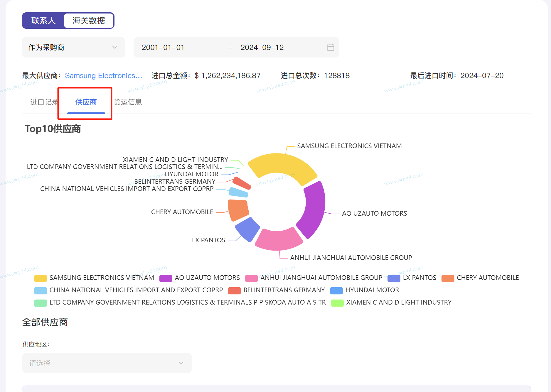The image size is (551, 392).
Task: Click the import total amount $ 1,262,234,186.87
Action: [x=228, y=76]
